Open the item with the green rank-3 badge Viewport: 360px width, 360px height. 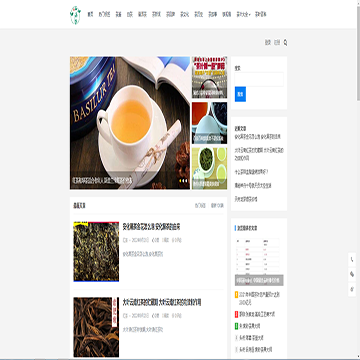pos(248,326)
